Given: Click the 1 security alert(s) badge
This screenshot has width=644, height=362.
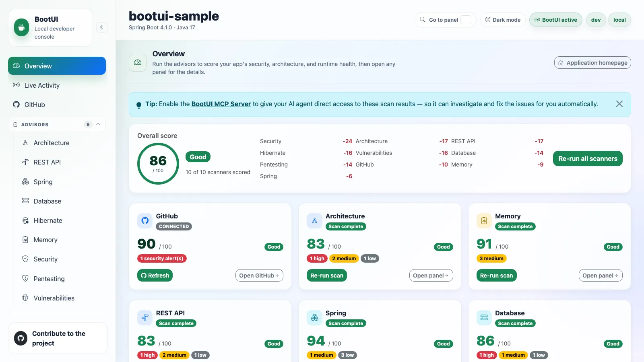Looking at the screenshot, I should [x=162, y=259].
